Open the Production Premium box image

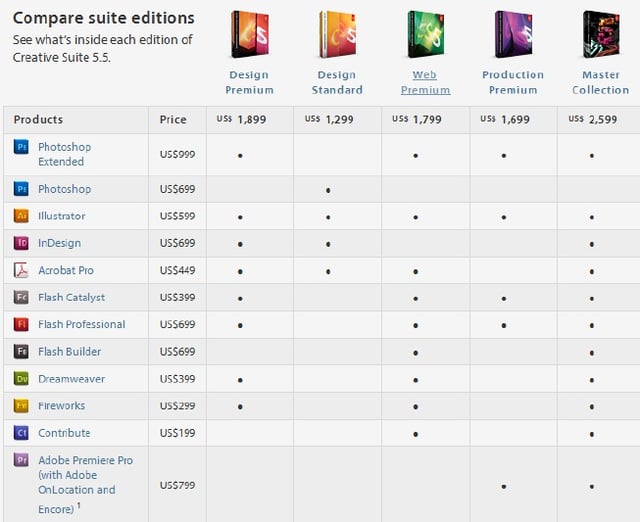[513, 34]
